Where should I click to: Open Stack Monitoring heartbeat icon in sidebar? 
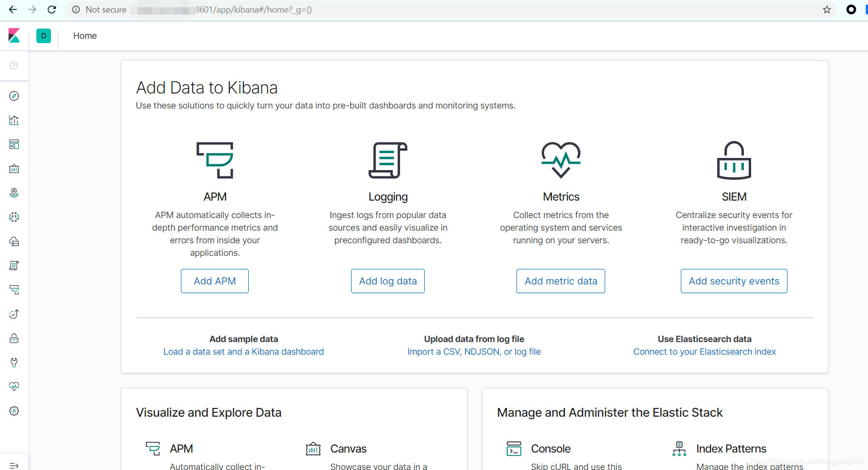(14, 387)
